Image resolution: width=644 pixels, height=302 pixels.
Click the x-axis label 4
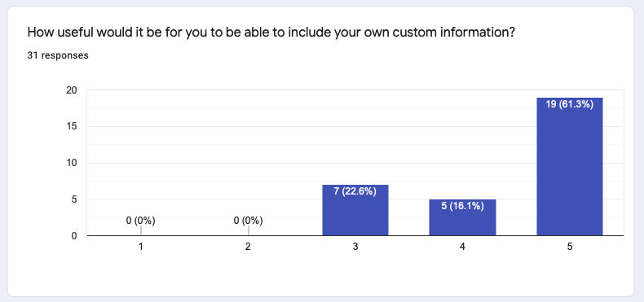point(462,247)
